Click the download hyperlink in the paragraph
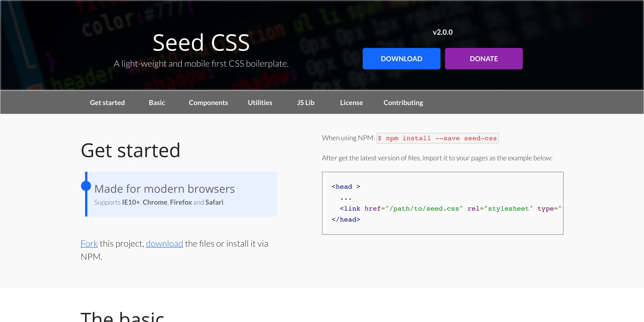Image resolution: width=644 pixels, height=322 pixels. click(164, 243)
